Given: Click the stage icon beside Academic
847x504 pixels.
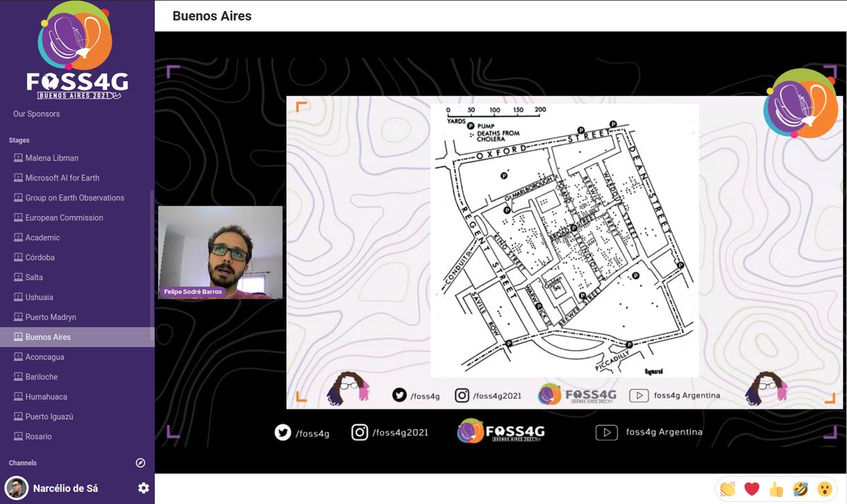Looking at the screenshot, I should tap(18, 237).
